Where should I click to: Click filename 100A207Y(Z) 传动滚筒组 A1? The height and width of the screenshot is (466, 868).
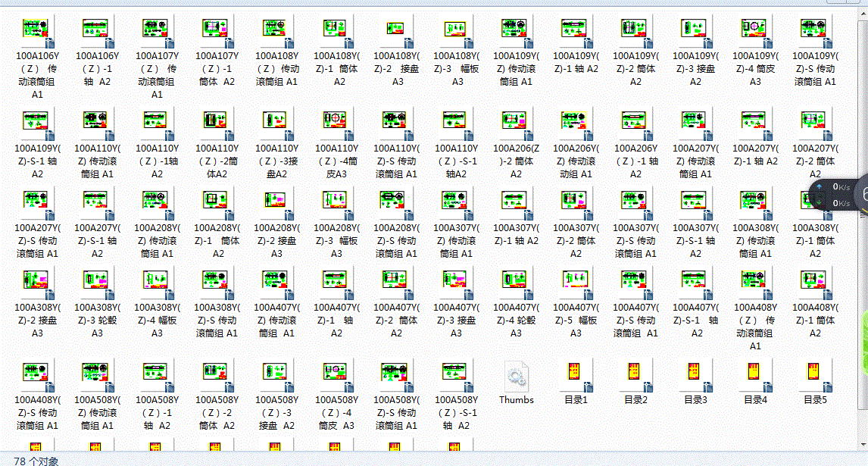tap(695, 161)
